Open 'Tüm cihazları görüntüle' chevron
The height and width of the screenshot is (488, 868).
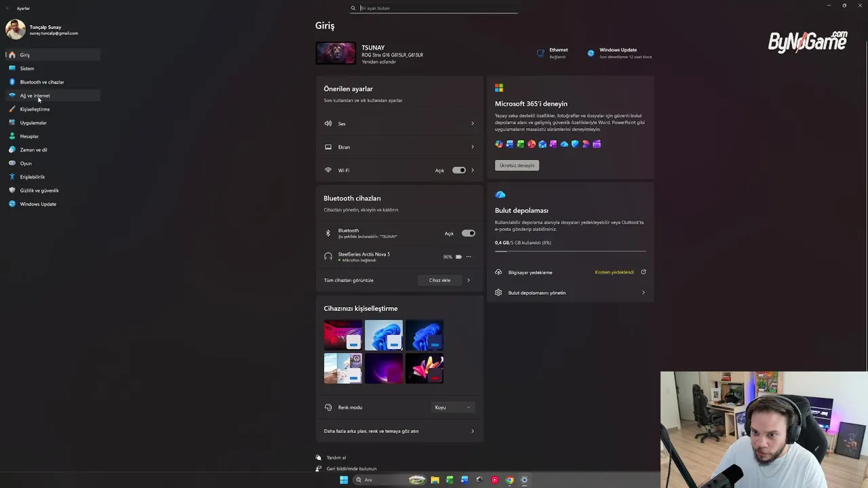(469, 280)
